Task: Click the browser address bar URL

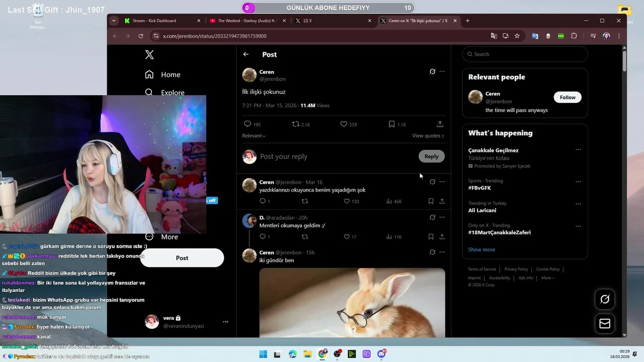Action: pos(215,36)
